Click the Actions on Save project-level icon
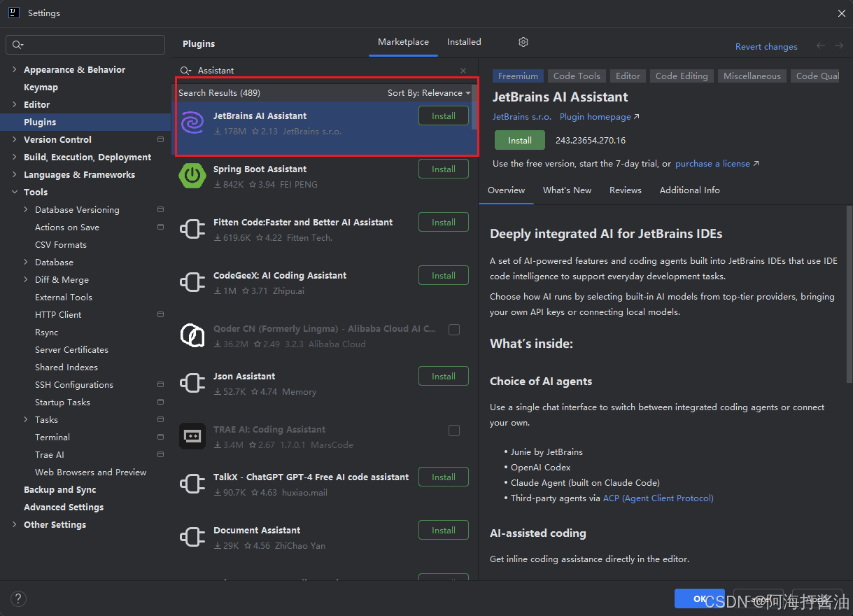 coord(160,227)
